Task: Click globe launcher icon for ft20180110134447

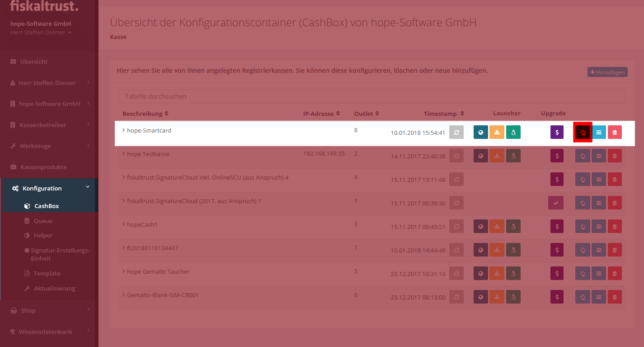Action: [481, 250]
